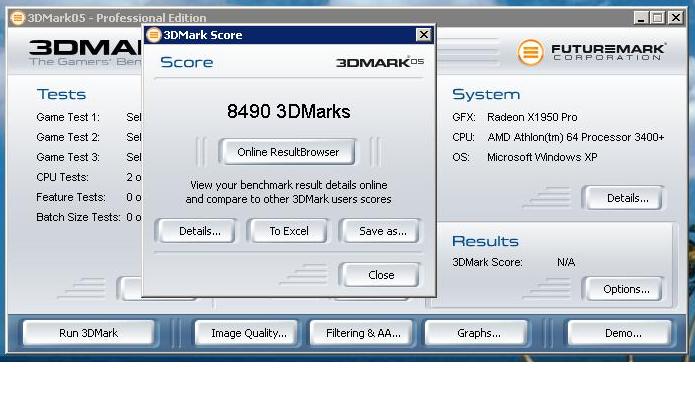Click the 3DMark Score 'N/A' value
Viewport: 695px width, 400px height.
click(566, 262)
